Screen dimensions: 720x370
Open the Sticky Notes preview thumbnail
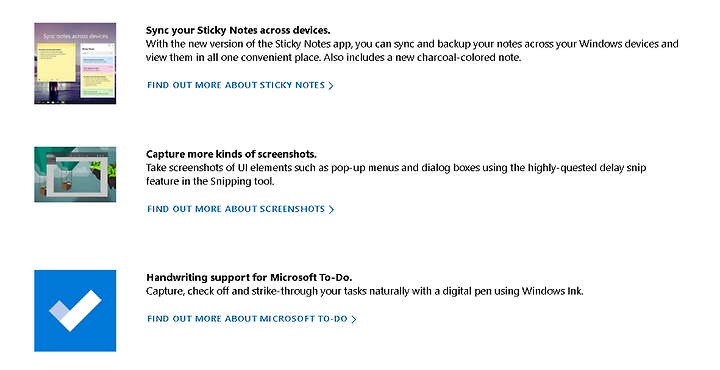(75, 63)
